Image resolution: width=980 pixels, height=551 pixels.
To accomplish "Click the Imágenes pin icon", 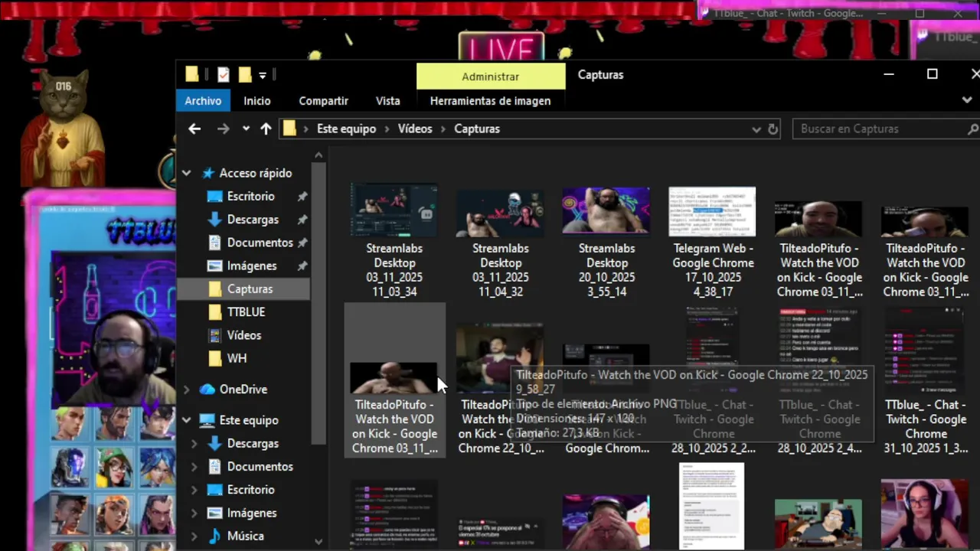I will 302,266.
